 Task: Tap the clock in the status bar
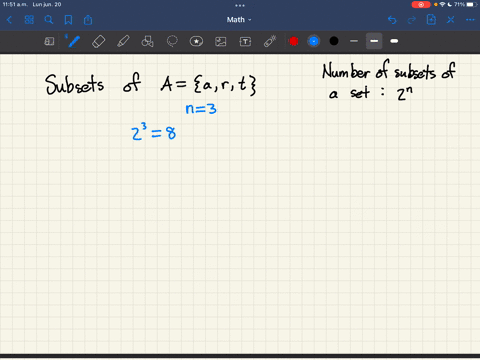[x=15, y=5]
